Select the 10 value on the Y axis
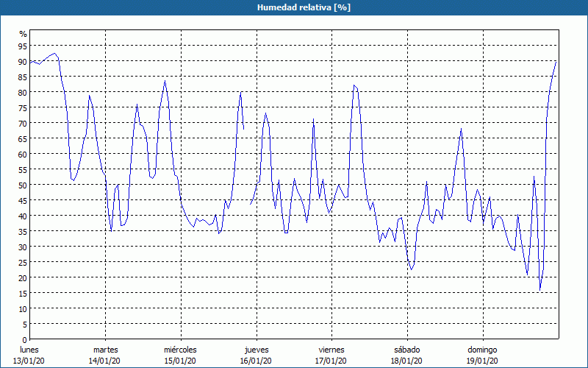 (23, 308)
